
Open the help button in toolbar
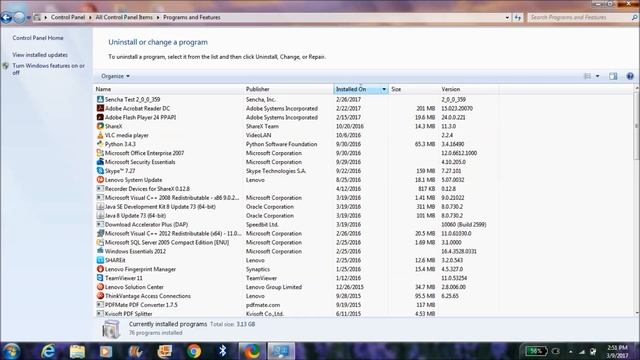coord(630,76)
